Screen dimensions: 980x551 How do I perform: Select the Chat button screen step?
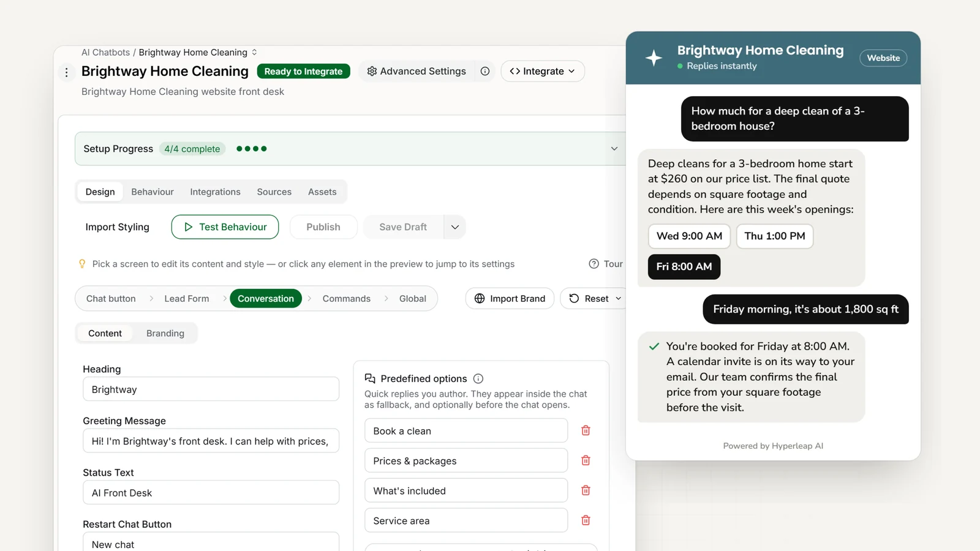111,298
